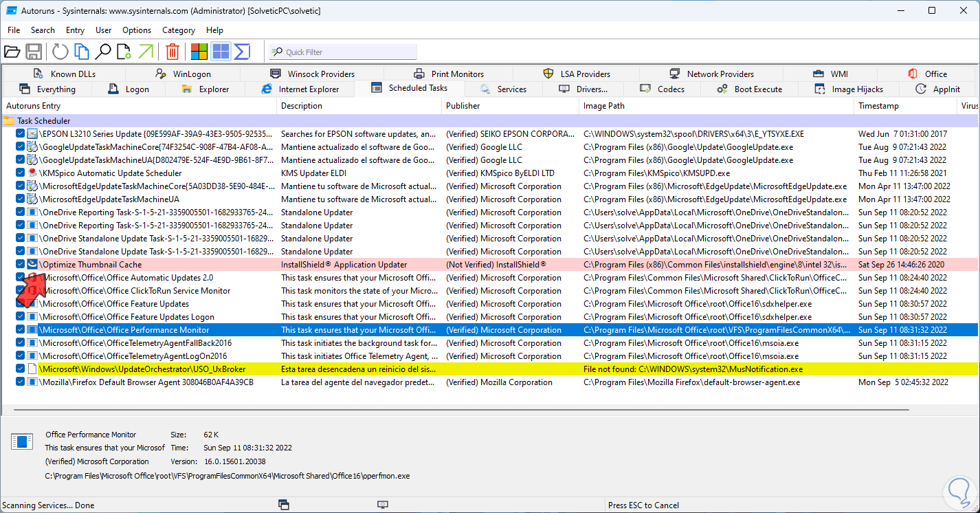Click the Save floppy disk toolbar icon

[34, 52]
